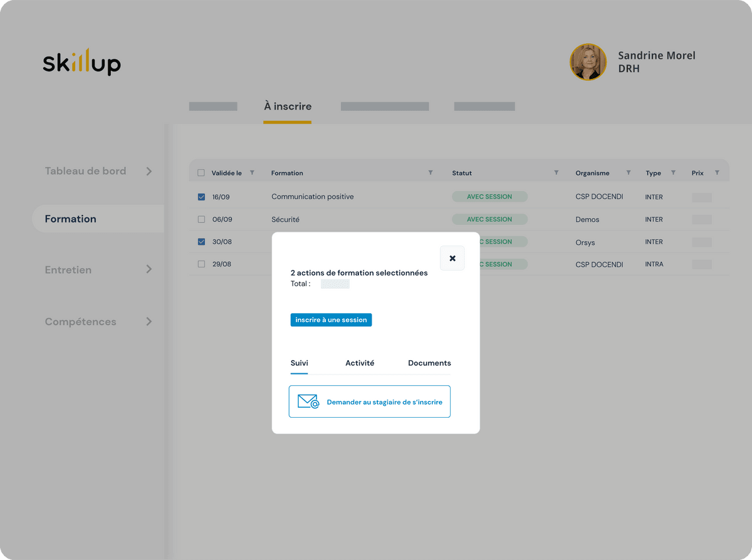This screenshot has height=560, width=752.
Task: Click Sandrine Morel's profile avatar
Action: click(x=588, y=62)
